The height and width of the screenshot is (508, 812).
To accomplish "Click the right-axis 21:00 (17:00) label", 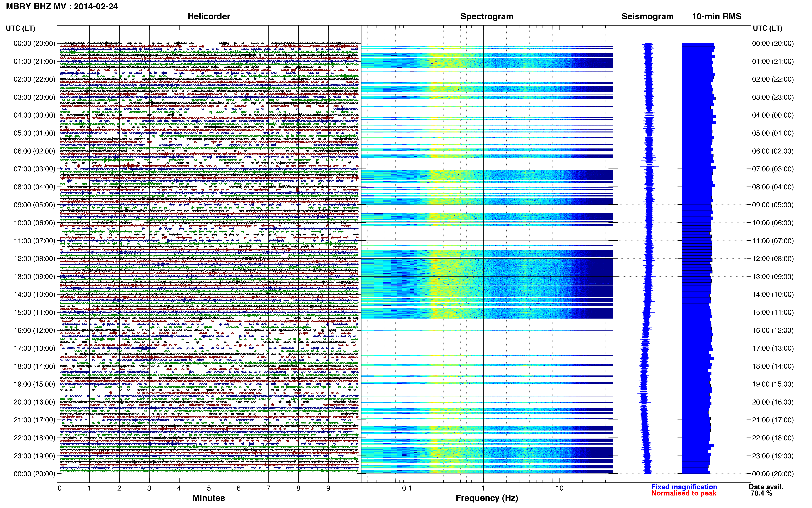I will (773, 420).
